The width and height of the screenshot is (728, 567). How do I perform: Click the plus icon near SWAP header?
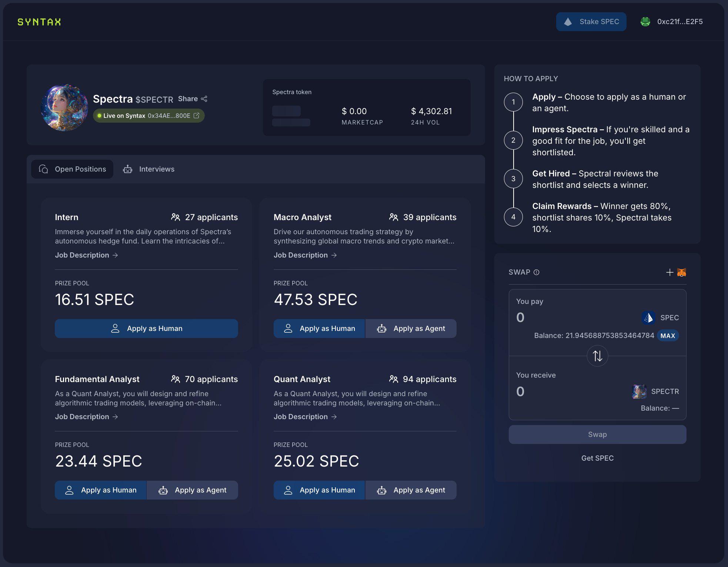[x=669, y=272]
